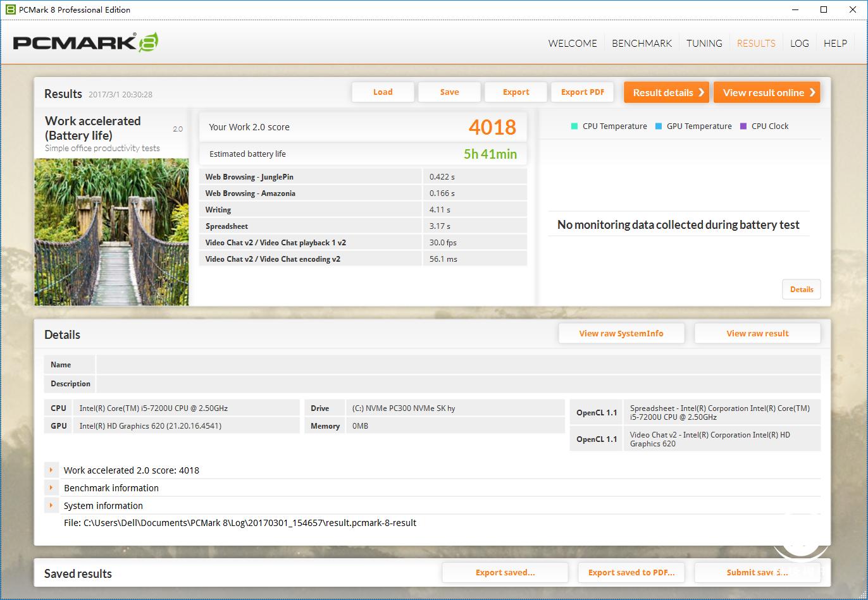868x600 pixels.
Task: Click the arrow on Result details button
Action: tap(702, 92)
